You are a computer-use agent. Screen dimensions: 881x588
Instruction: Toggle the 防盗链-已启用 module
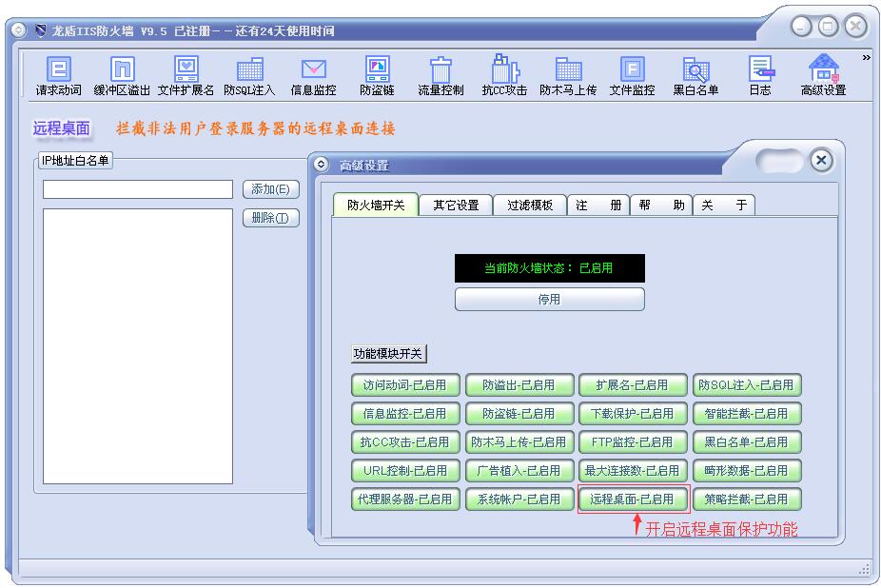[519, 414]
